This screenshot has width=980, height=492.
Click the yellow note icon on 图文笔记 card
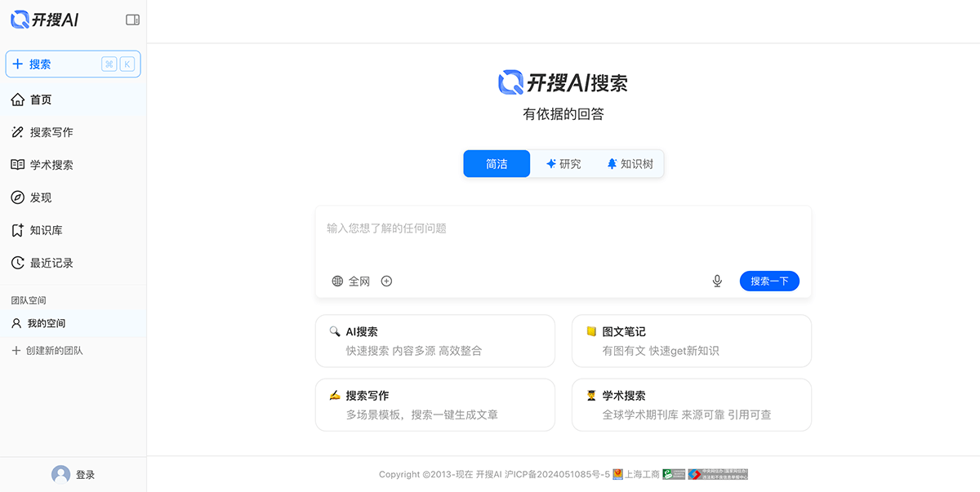pos(591,331)
